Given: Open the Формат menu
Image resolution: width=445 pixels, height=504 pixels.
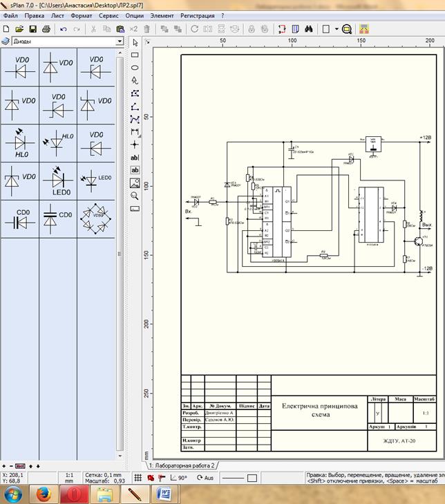Looking at the screenshot, I should click(x=82, y=16).
